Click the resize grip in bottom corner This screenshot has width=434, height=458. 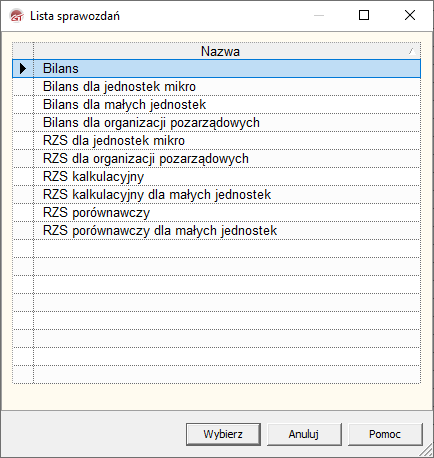point(426,451)
